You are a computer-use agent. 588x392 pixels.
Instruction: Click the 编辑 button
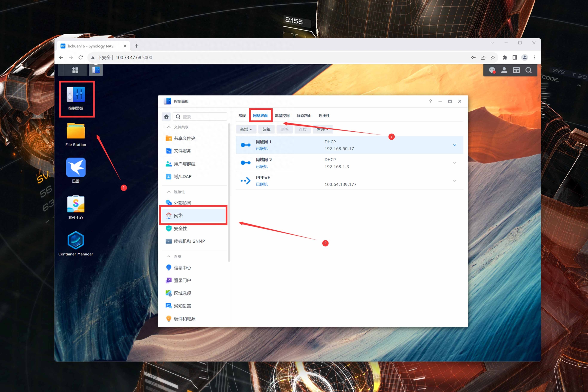(x=266, y=129)
